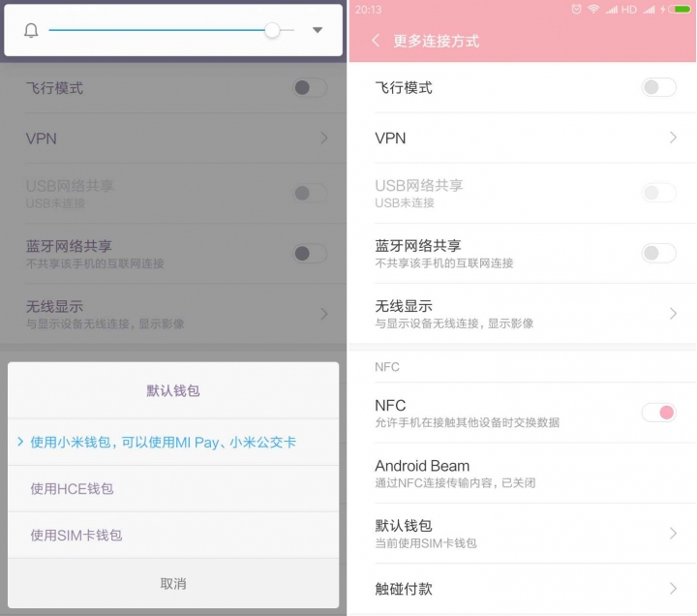This screenshot has width=697, height=616.
Task: Go back from 更多连接方式 screen
Action: click(x=376, y=41)
